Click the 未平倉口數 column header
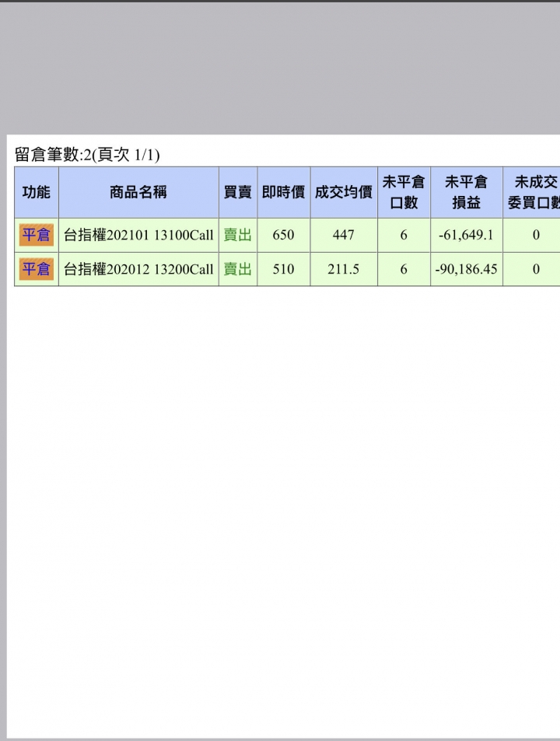 (x=404, y=192)
